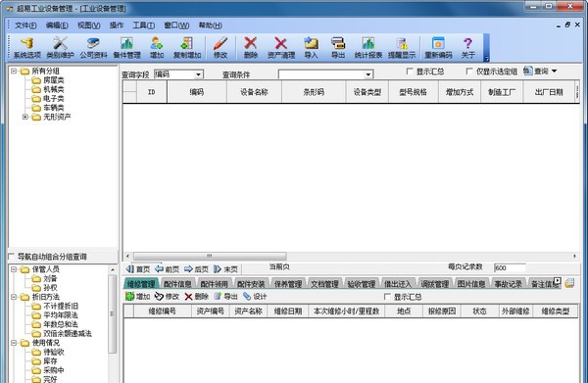Switch to 文档管理 tab
588x383 pixels.
[x=324, y=284]
